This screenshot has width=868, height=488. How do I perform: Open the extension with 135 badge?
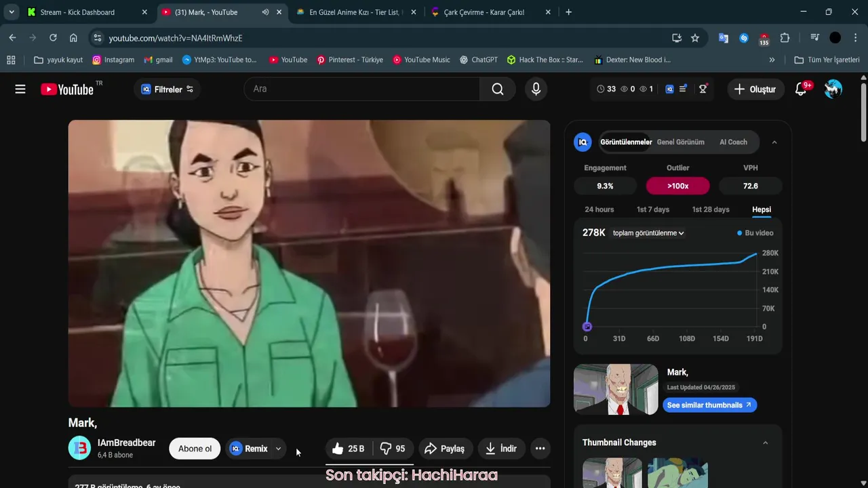coord(764,39)
